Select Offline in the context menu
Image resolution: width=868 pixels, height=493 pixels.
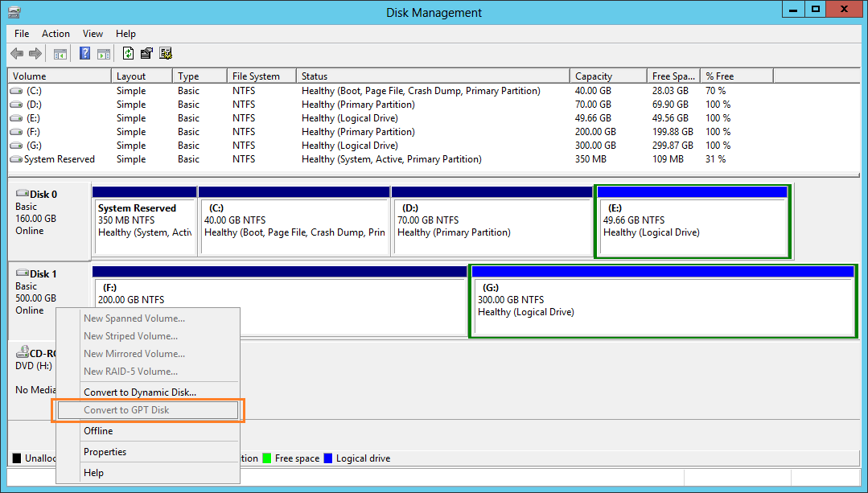[x=148, y=431]
